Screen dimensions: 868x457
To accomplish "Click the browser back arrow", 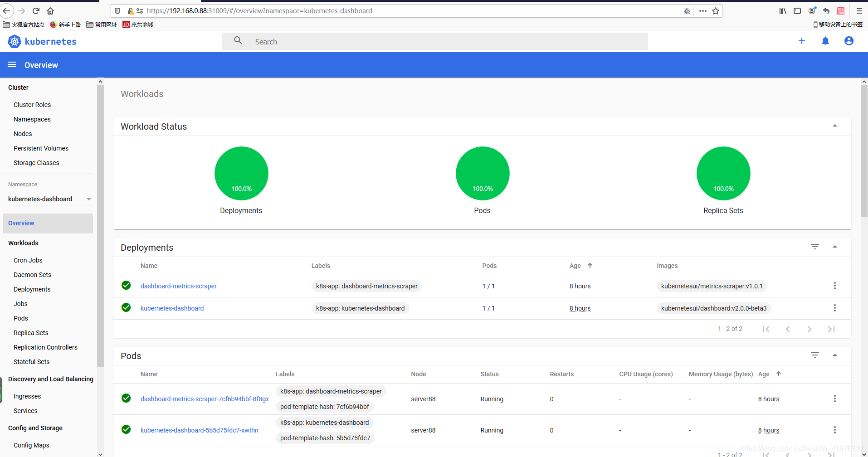I will pyautogui.click(x=6, y=11).
